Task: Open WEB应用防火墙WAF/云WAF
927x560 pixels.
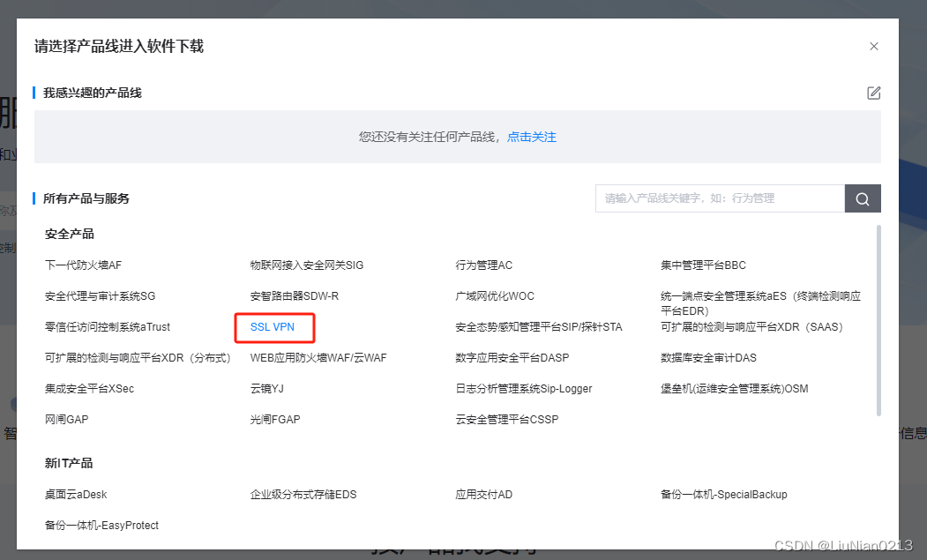Action: [x=318, y=358]
